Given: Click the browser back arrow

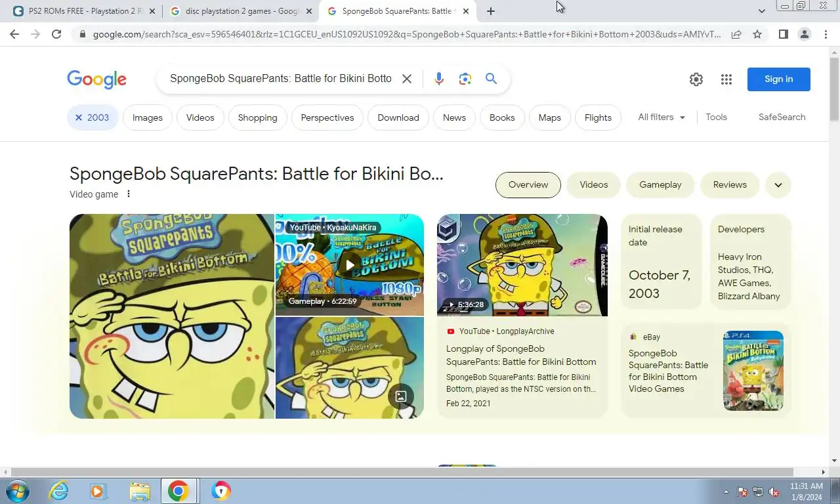Looking at the screenshot, I should 14,34.
